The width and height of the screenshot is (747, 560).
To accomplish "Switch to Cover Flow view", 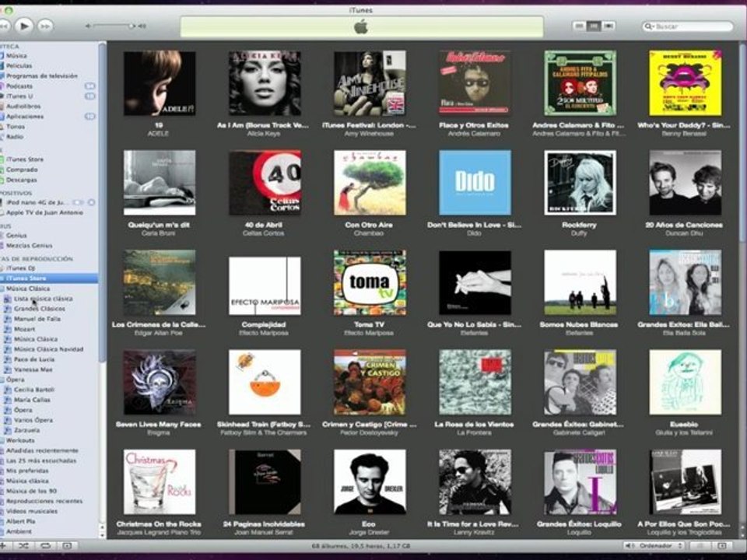I will click(x=609, y=26).
